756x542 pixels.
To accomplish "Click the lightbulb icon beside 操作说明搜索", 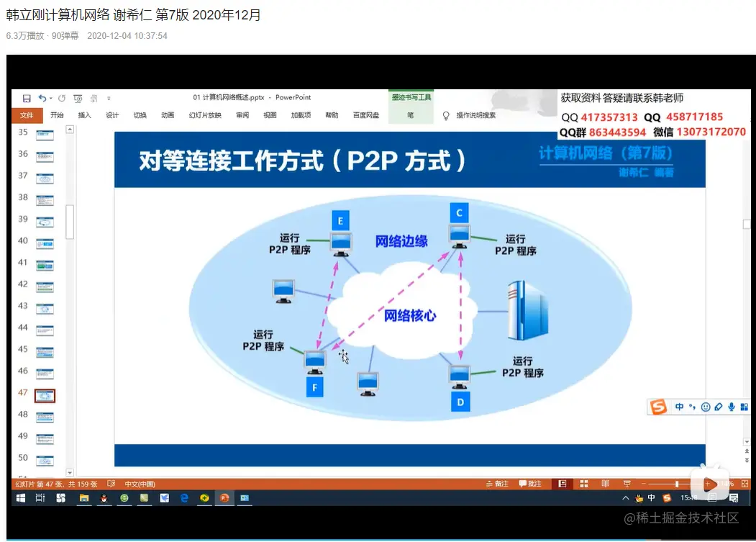I will click(446, 116).
